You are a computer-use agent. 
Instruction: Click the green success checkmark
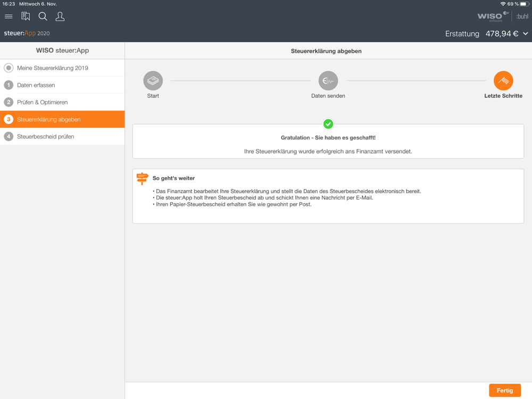click(328, 124)
